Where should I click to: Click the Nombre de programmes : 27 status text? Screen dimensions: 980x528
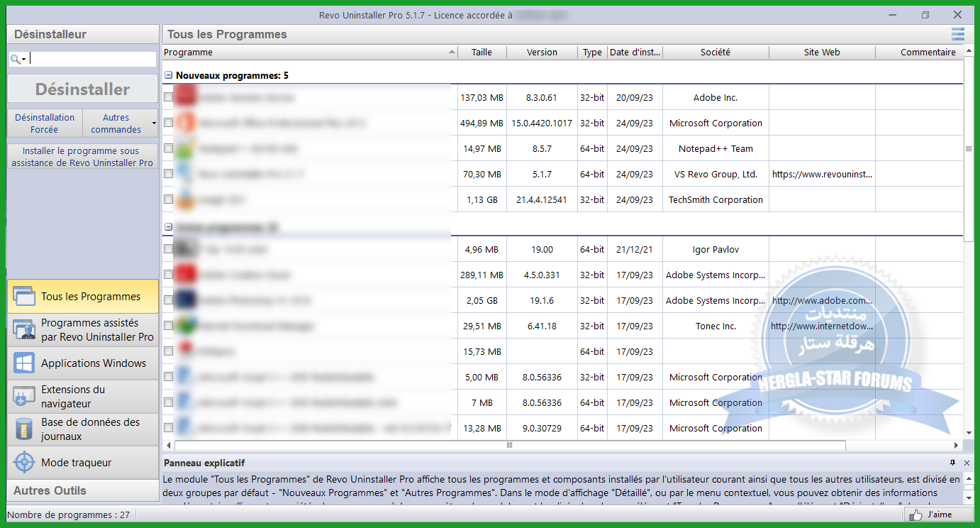click(x=68, y=515)
